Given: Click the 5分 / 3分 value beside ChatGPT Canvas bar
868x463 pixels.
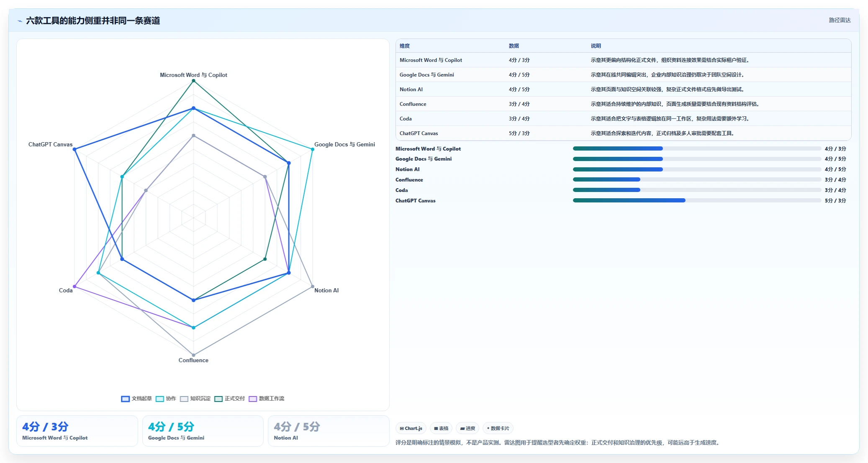Looking at the screenshot, I should point(835,201).
